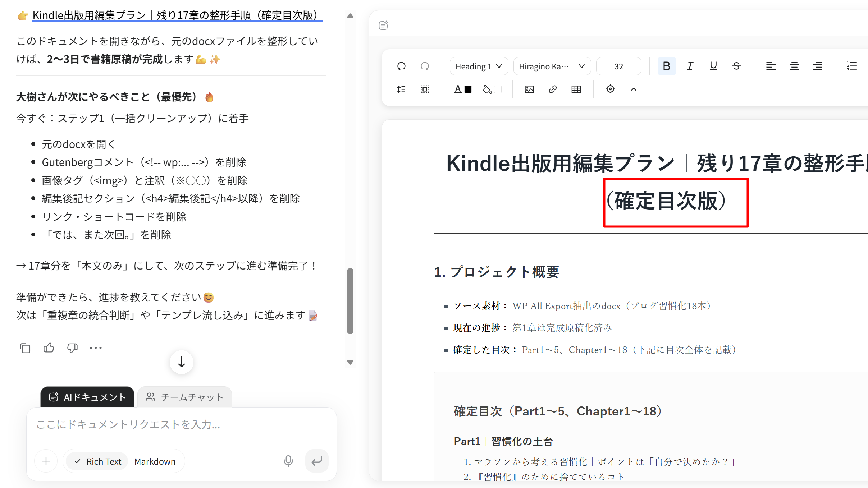868x488 pixels.
Task: Toggle bold formatting button
Action: tap(666, 66)
